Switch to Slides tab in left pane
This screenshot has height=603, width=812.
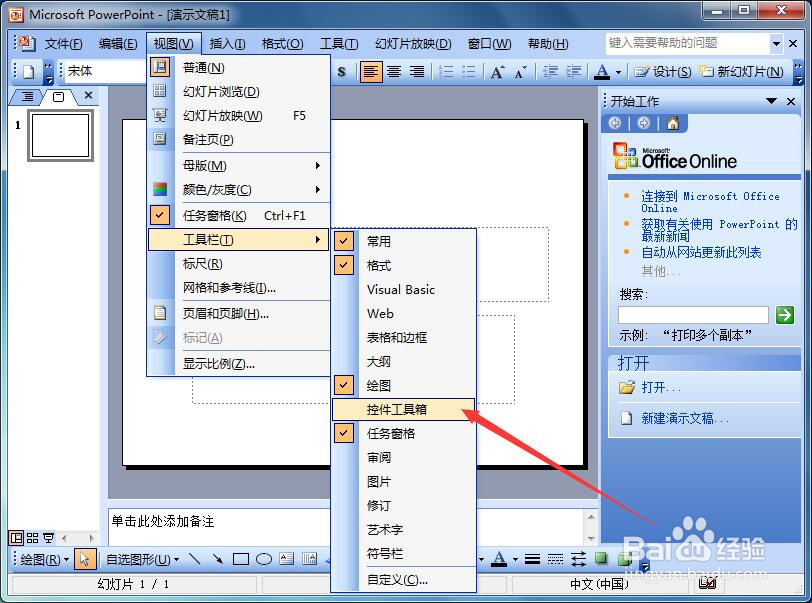tap(59, 97)
